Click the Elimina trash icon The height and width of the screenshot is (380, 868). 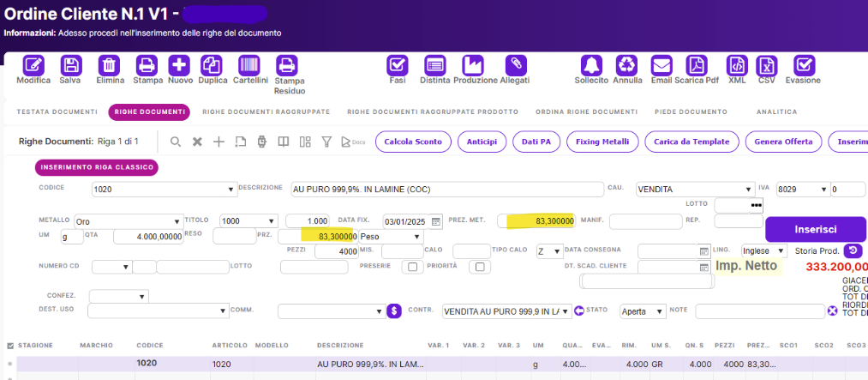(x=109, y=65)
